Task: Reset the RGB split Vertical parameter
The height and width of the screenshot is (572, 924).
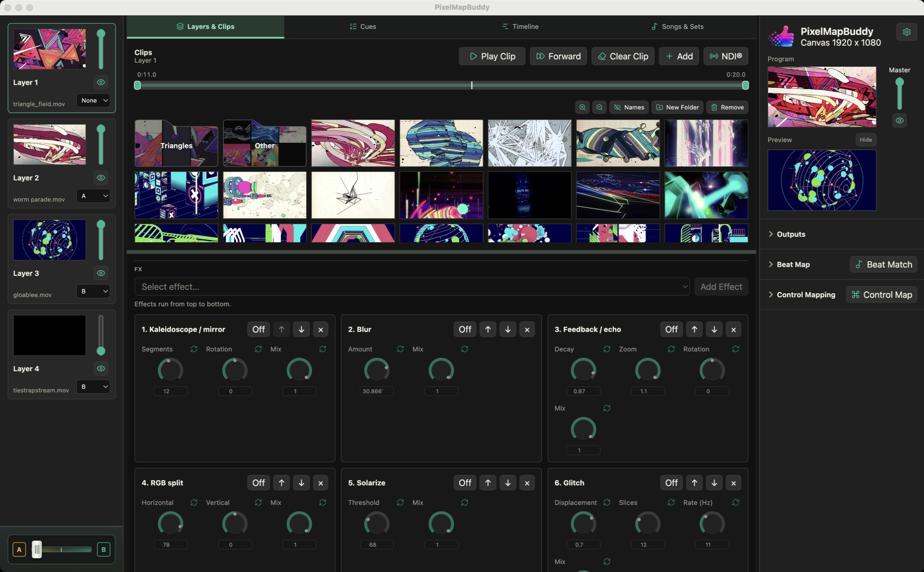Action: point(258,503)
